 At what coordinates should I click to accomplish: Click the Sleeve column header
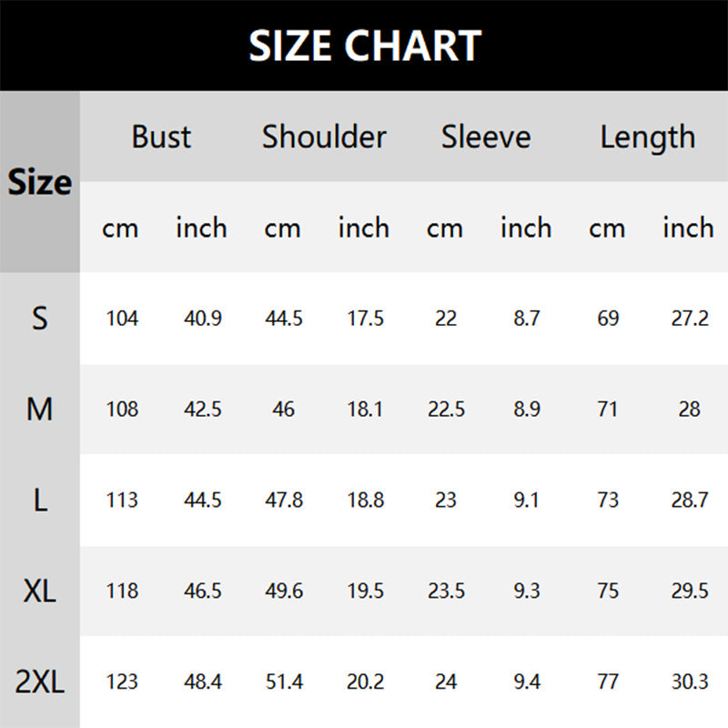pos(486,136)
